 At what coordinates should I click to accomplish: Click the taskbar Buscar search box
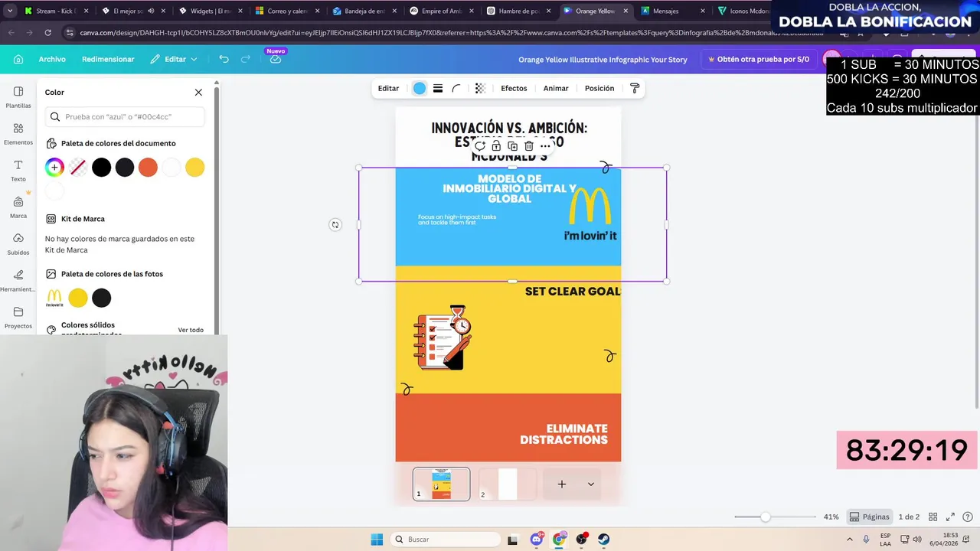pos(446,540)
